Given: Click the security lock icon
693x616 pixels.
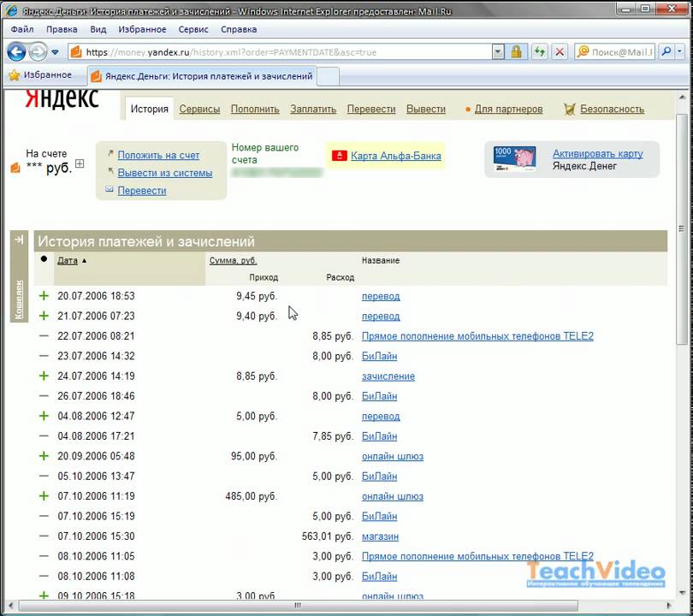Looking at the screenshot, I should pos(516,52).
